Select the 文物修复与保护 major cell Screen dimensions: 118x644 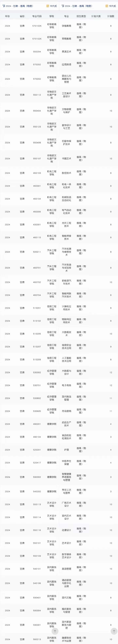point(67,111)
